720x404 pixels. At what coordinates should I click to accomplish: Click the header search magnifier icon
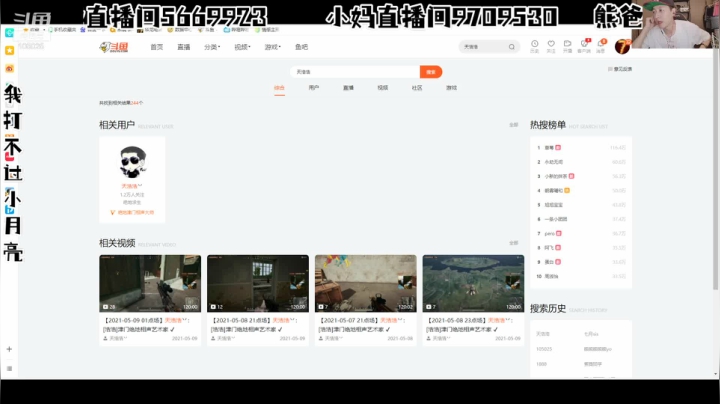512,47
